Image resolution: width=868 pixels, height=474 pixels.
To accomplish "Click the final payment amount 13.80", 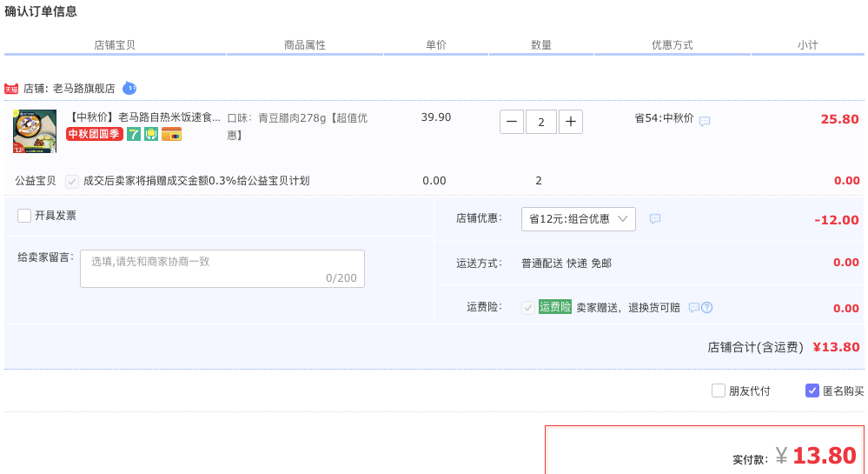I will 825,456.
